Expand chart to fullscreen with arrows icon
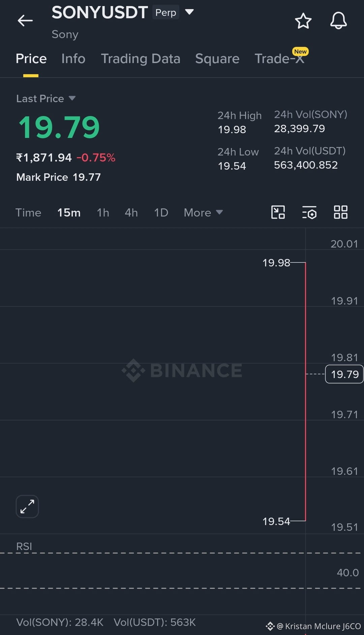 pos(27,506)
